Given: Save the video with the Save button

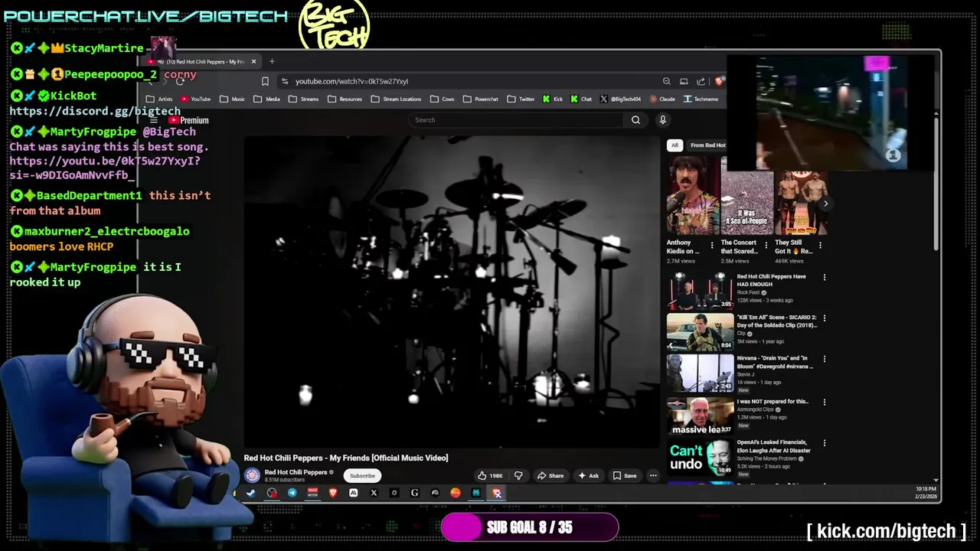Looking at the screenshot, I should pos(625,476).
